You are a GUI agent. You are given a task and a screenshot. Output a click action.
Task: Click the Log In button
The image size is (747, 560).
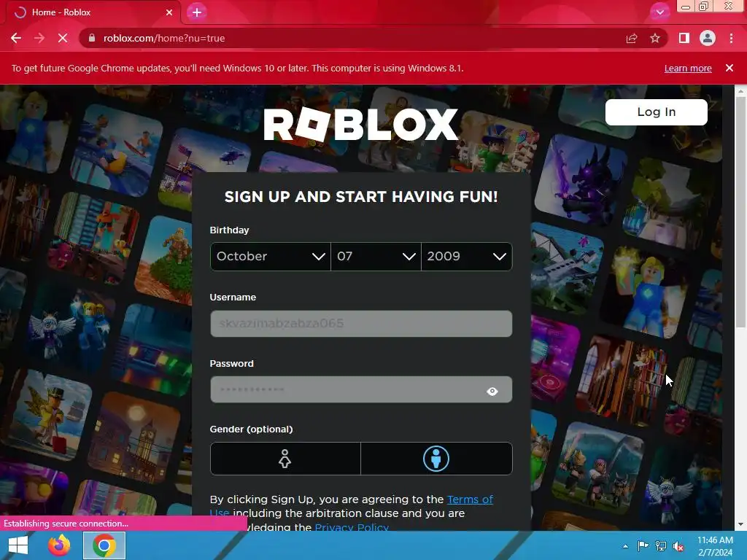tap(657, 112)
